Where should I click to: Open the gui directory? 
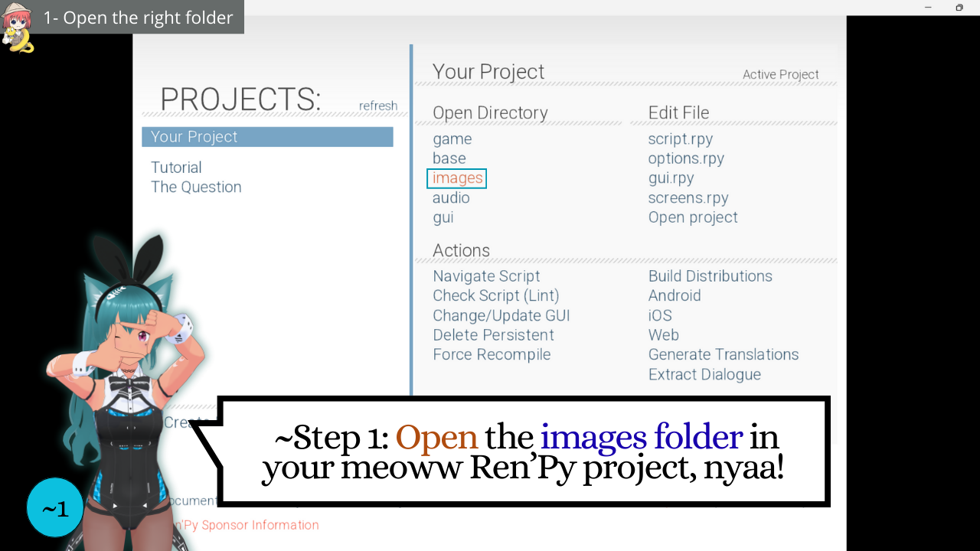point(443,217)
